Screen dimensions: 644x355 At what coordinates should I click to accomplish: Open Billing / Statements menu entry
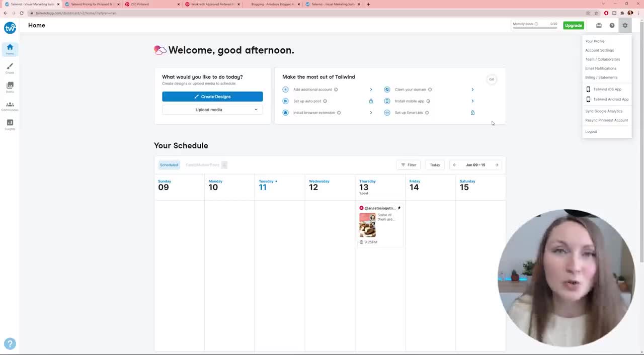click(x=601, y=77)
